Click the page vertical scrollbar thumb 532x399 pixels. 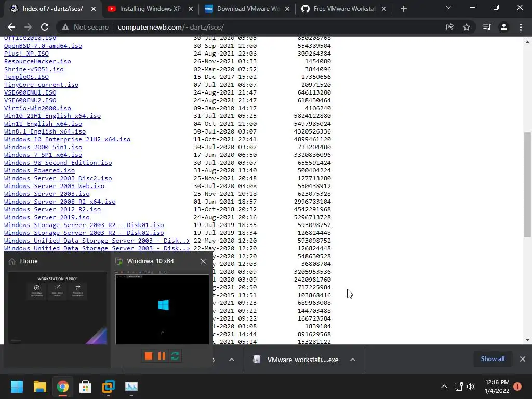[527, 185]
